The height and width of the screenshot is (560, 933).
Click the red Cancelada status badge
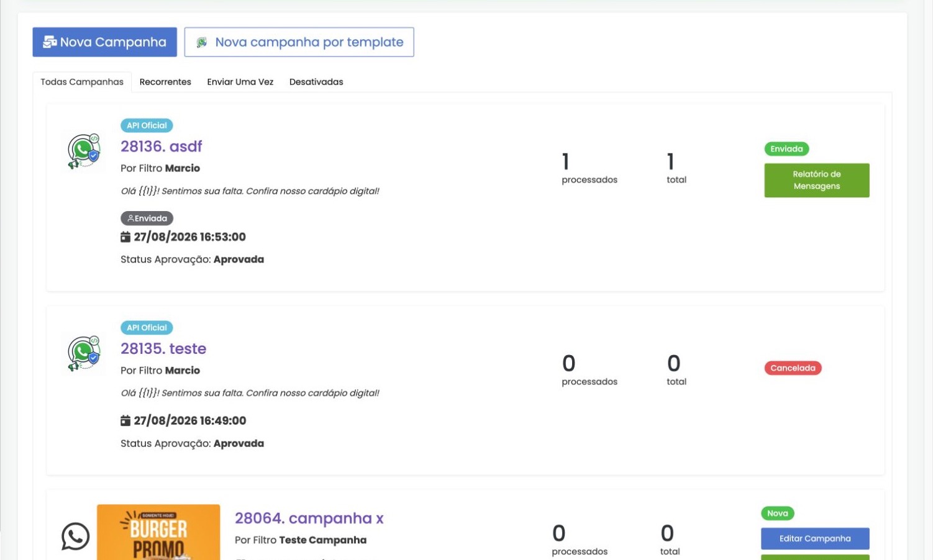[793, 368]
